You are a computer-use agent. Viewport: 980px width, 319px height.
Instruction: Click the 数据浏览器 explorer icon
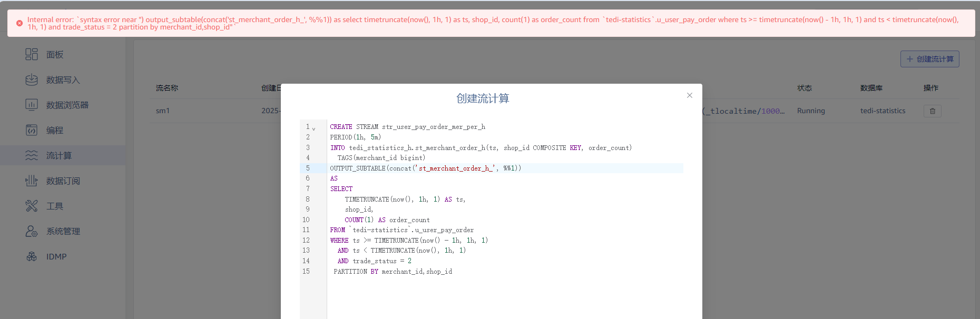click(x=32, y=105)
